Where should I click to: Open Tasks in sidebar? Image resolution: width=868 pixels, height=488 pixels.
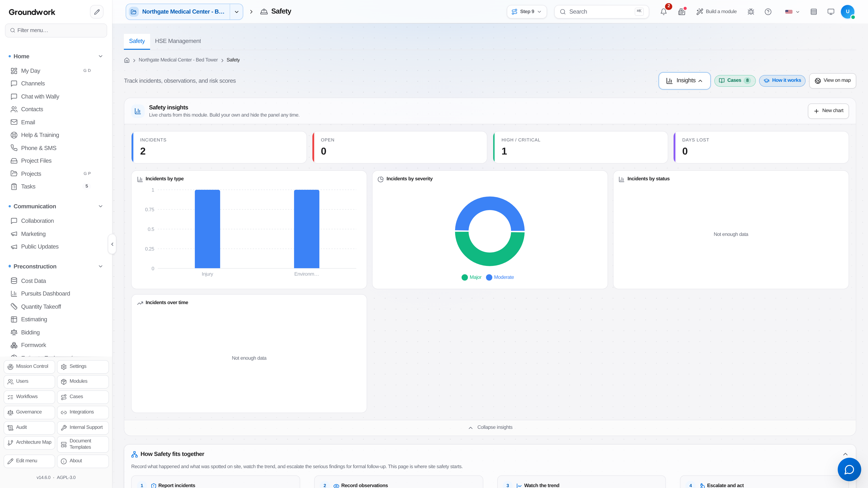pyautogui.click(x=51, y=186)
